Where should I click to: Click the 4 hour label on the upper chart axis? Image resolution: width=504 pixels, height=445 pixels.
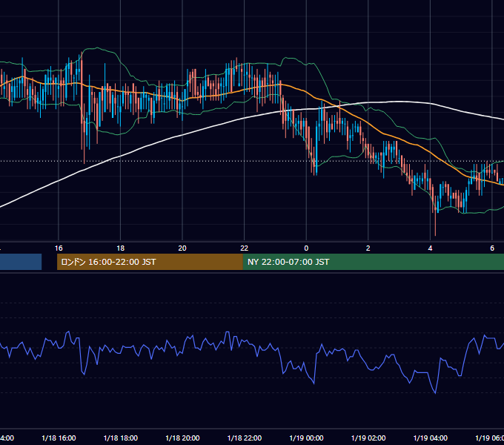click(430, 248)
